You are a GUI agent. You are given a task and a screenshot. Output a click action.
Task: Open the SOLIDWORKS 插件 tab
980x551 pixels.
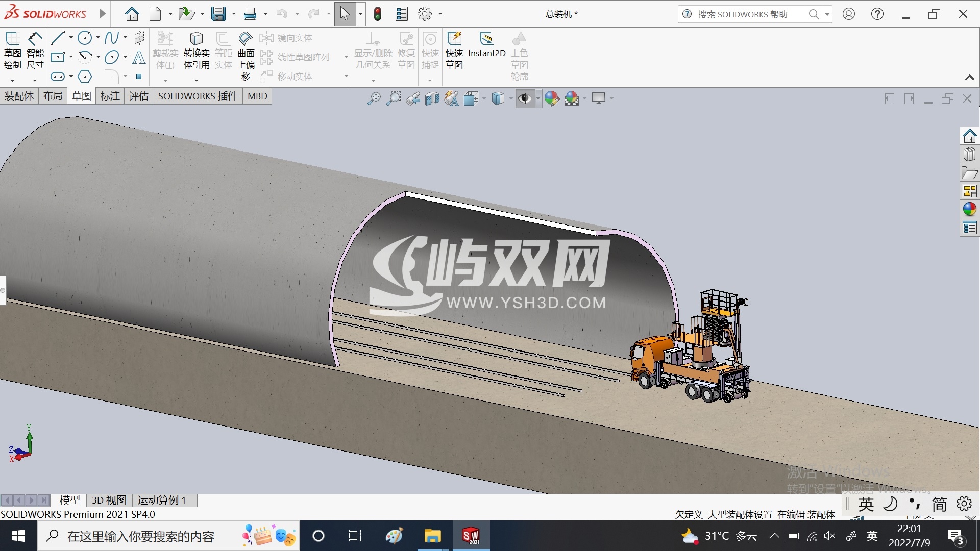click(198, 96)
